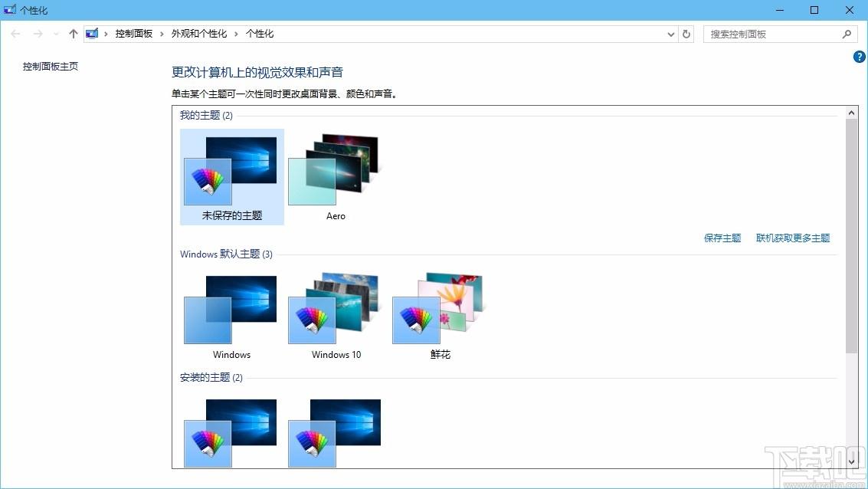Click 保存主题 link
Image resolution: width=868 pixels, height=489 pixels.
(x=722, y=238)
